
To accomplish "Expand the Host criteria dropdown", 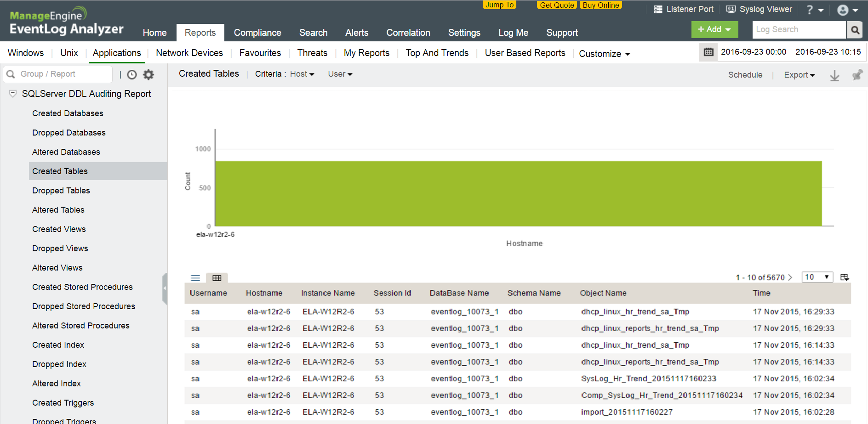I will coord(302,74).
